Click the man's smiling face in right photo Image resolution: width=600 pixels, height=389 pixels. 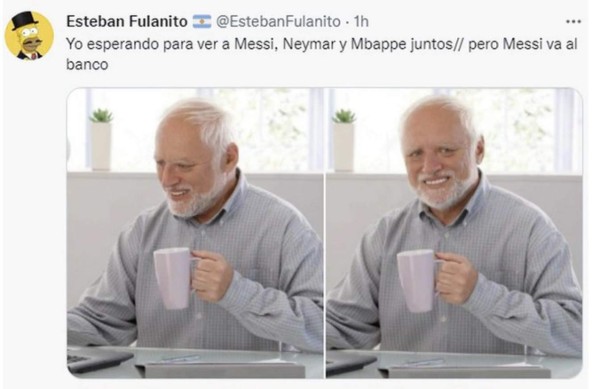coord(438,164)
